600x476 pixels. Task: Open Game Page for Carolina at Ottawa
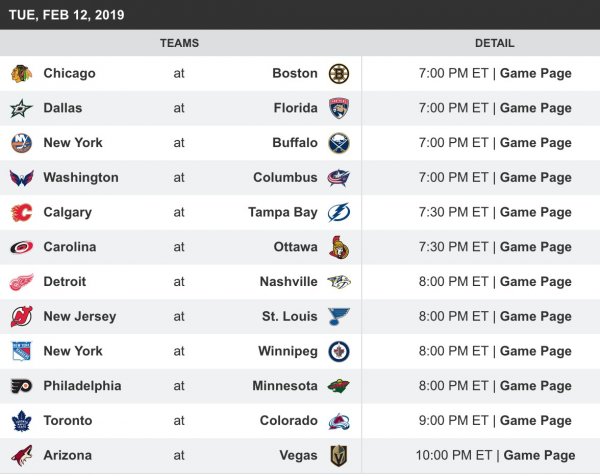point(535,247)
